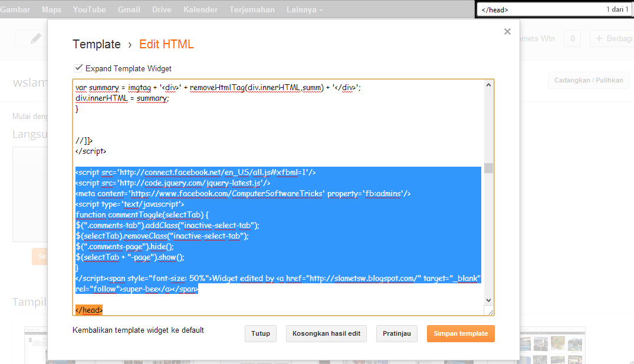Click Kembalikan template widget ke default link
634x364 pixels.
point(138,330)
